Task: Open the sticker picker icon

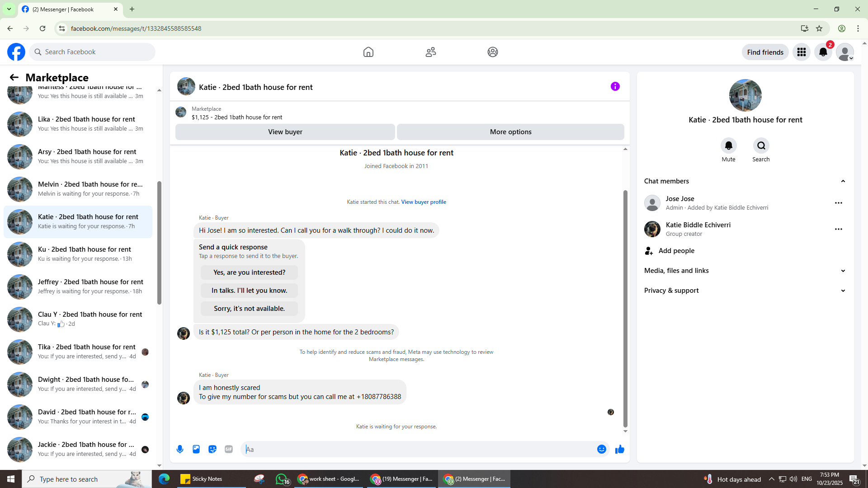Action: [x=212, y=449]
